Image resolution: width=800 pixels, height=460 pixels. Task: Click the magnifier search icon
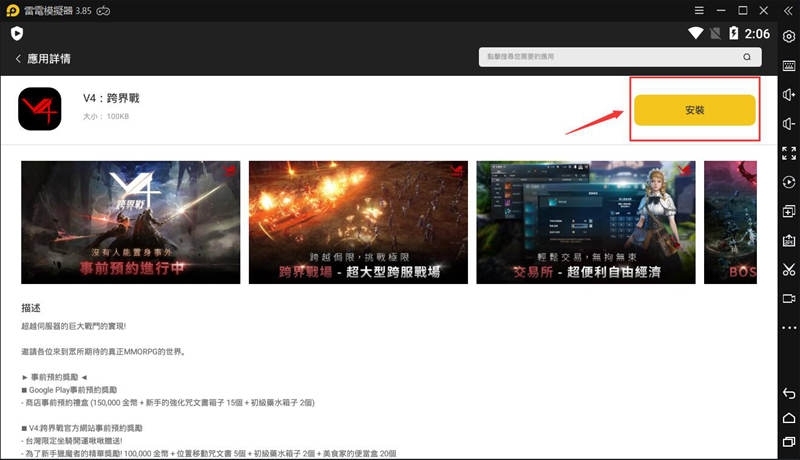[x=747, y=57]
